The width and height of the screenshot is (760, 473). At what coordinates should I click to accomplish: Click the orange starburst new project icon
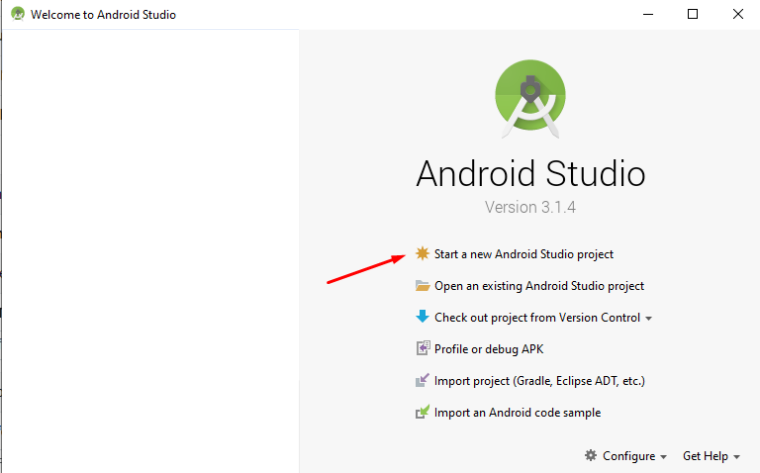(422, 253)
